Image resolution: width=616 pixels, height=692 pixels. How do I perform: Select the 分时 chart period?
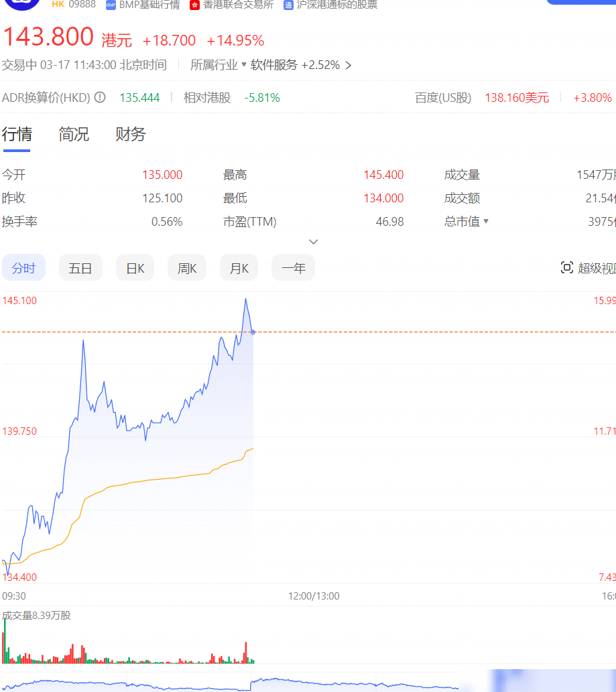click(24, 267)
